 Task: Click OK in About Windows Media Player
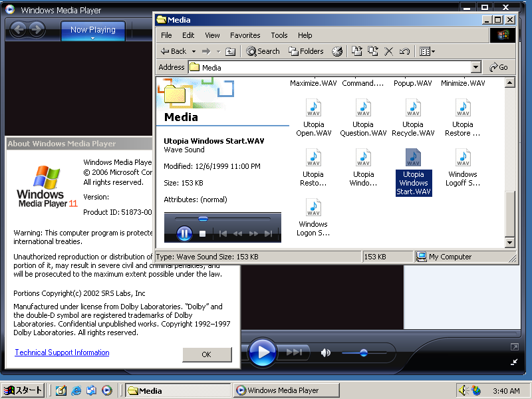pos(207,354)
